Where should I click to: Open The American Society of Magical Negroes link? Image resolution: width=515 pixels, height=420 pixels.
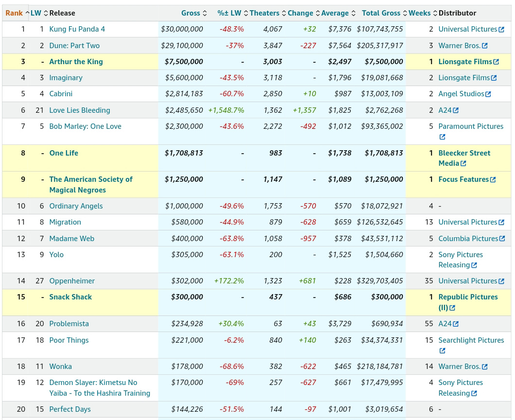[91, 185]
